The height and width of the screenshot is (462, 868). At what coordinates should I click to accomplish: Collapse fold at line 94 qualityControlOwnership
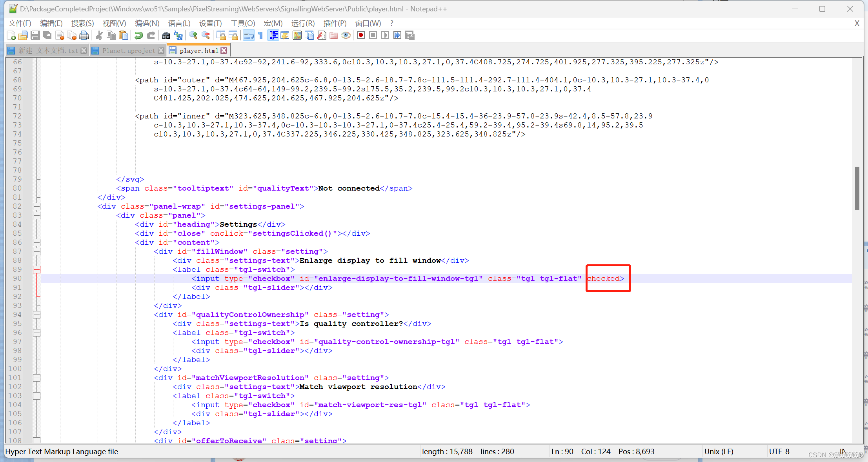click(37, 315)
